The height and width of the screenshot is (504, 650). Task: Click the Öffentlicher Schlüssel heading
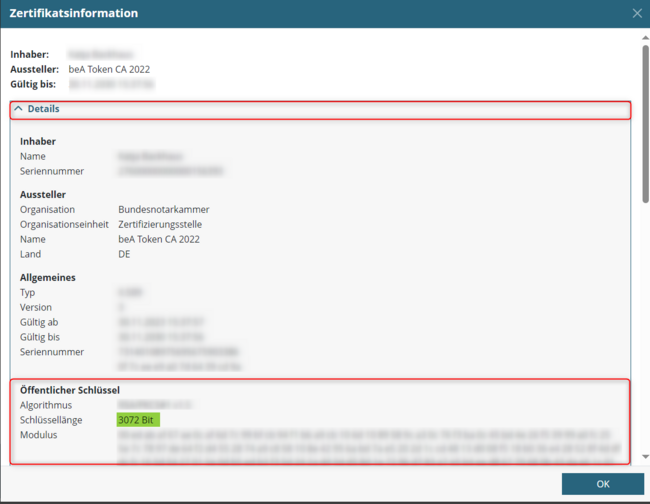(70, 389)
